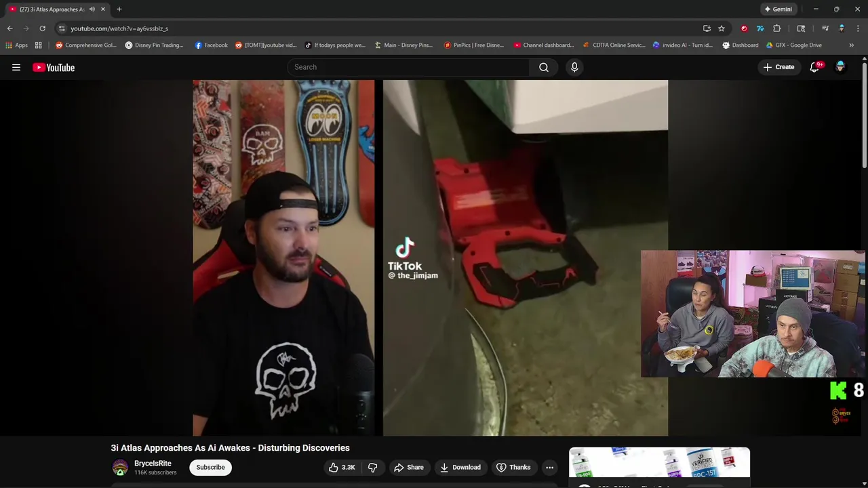868x488 pixels.
Task: Open the Dashboard bookmark
Action: coord(741,45)
